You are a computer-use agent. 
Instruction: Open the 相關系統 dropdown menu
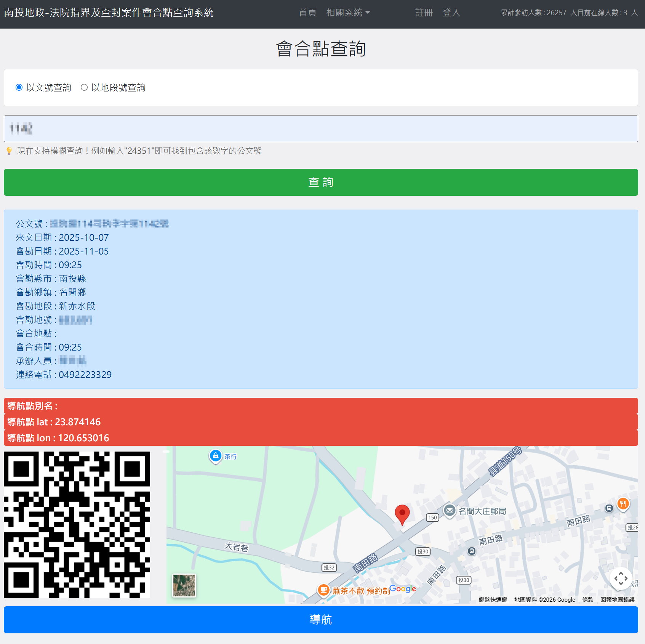[348, 13]
